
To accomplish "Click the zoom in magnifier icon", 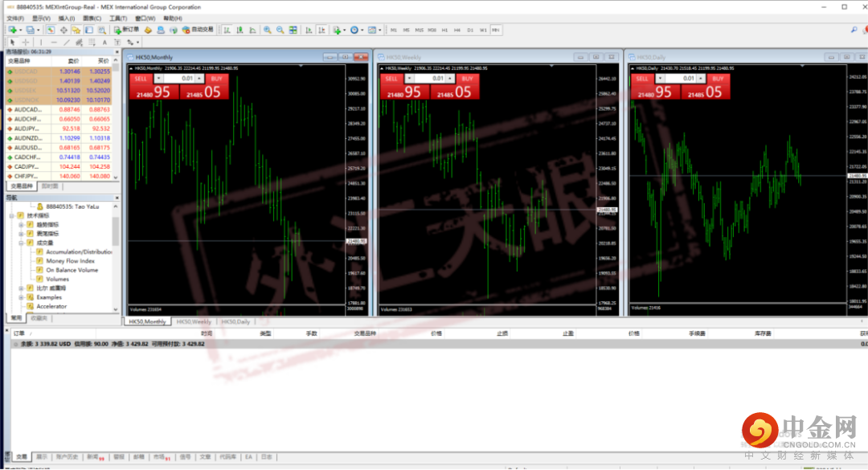I will pyautogui.click(x=268, y=30).
